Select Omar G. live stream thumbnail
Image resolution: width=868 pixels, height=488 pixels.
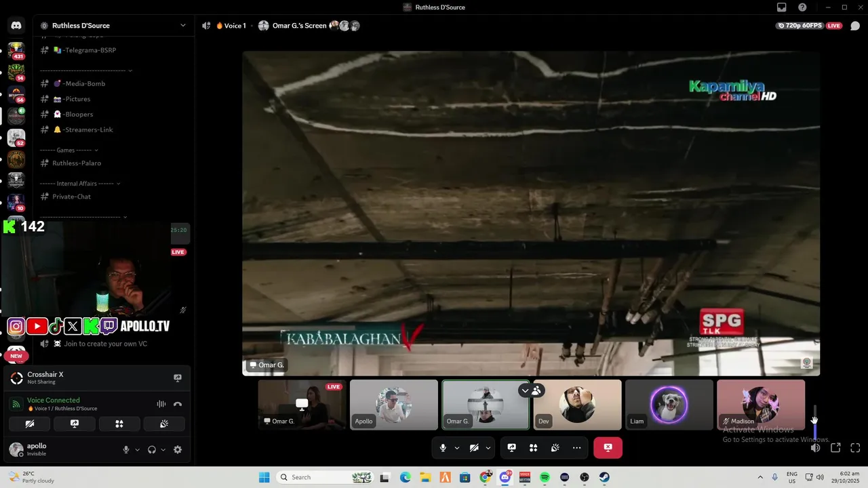pos(302,405)
